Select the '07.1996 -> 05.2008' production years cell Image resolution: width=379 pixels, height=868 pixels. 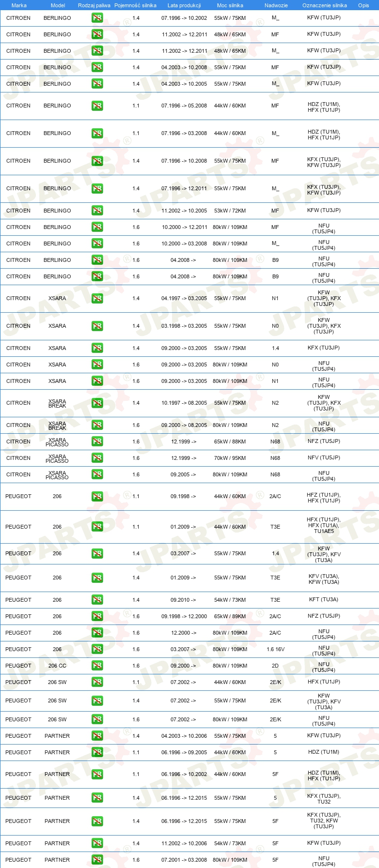184,106
